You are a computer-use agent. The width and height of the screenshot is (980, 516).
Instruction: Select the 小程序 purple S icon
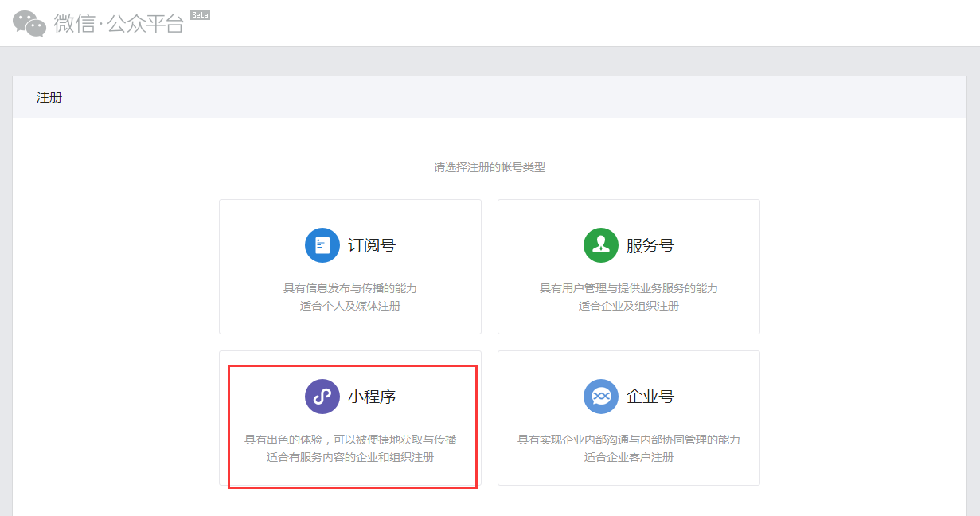[322, 396]
